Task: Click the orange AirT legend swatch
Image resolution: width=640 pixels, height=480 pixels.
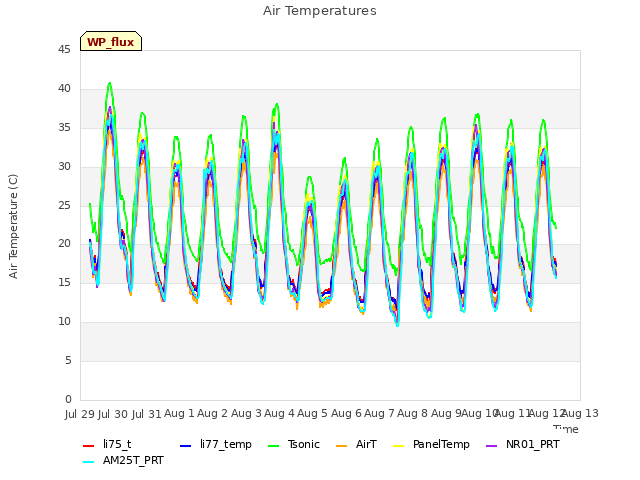Action: point(341,446)
